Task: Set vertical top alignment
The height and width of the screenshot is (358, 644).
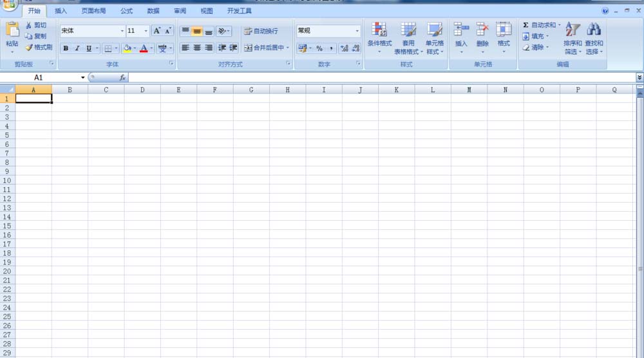Action: tap(185, 31)
